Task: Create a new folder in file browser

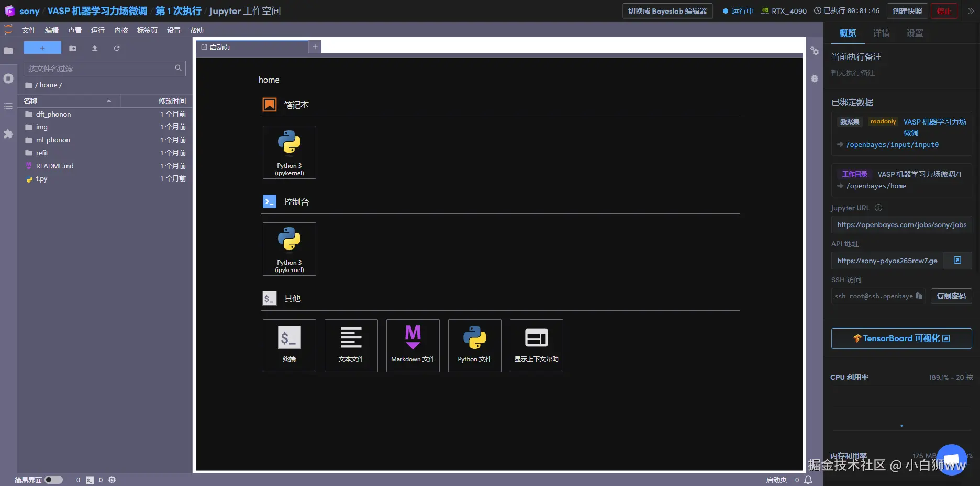Action: tap(73, 48)
